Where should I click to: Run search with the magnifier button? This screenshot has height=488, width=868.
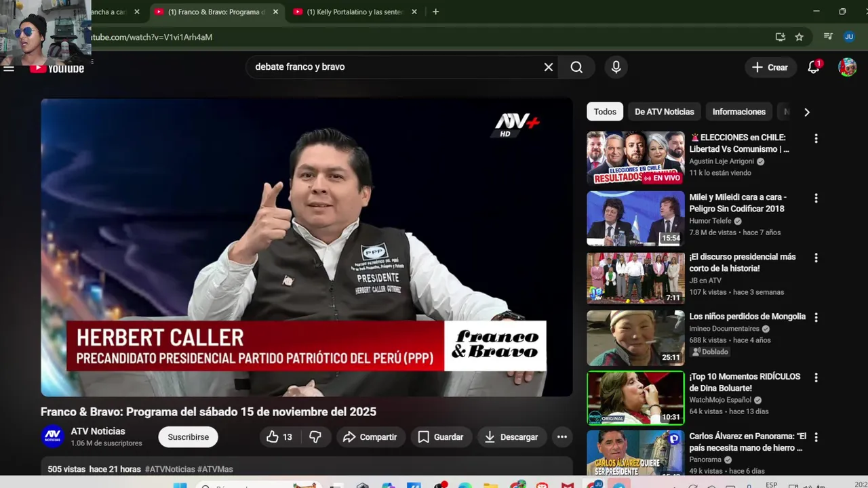point(576,67)
